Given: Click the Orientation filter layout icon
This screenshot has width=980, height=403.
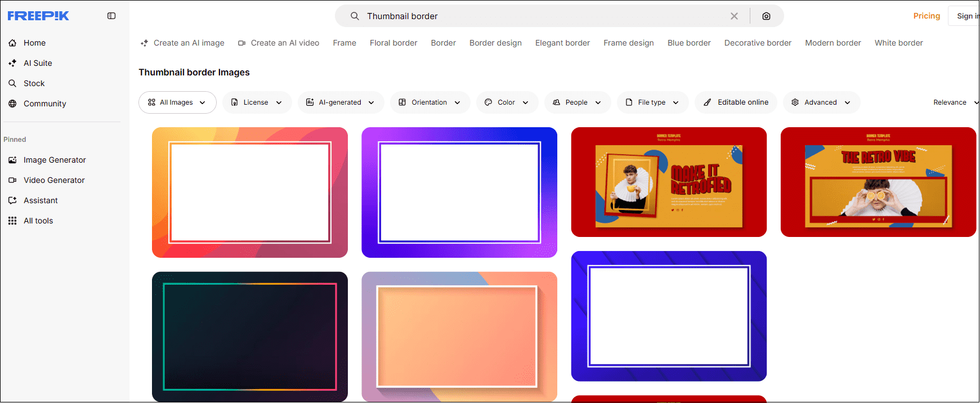Looking at the screenshot, I should tap(402, 102).
